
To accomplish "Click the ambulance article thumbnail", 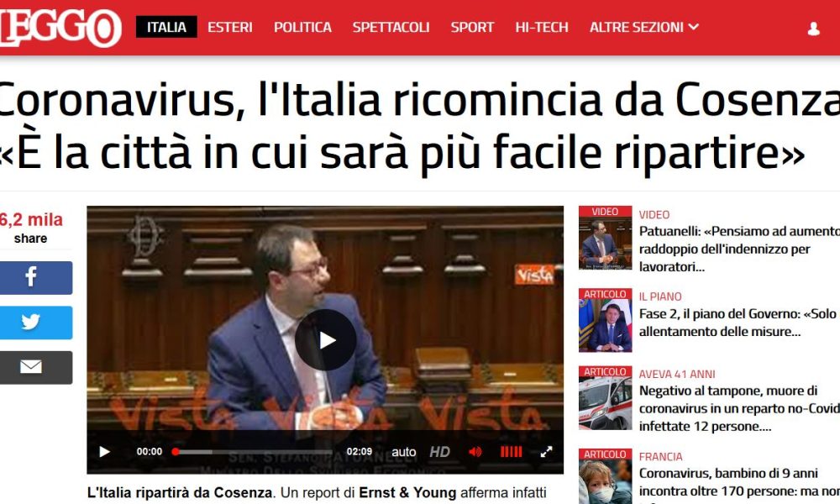I will click(606, 398).
